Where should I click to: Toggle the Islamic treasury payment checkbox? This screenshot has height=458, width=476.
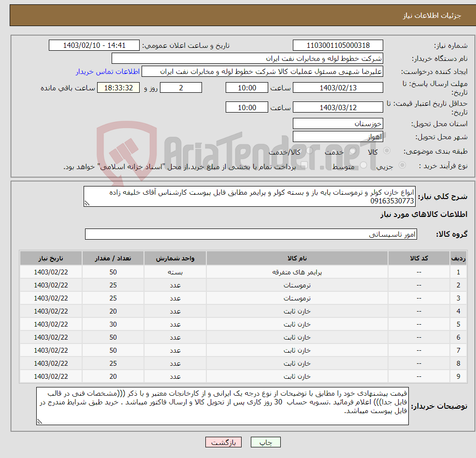(304, 165)
